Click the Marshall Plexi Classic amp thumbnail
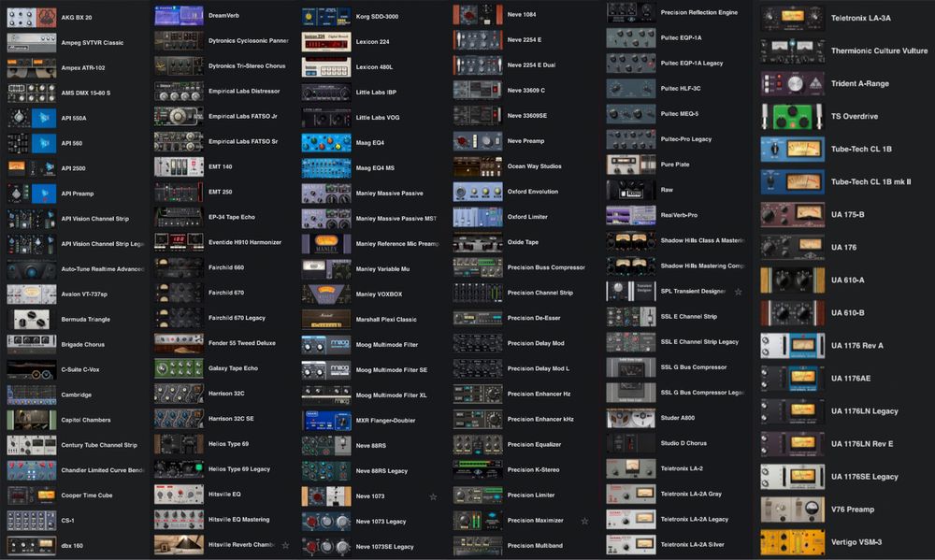 tap(326, 319)
